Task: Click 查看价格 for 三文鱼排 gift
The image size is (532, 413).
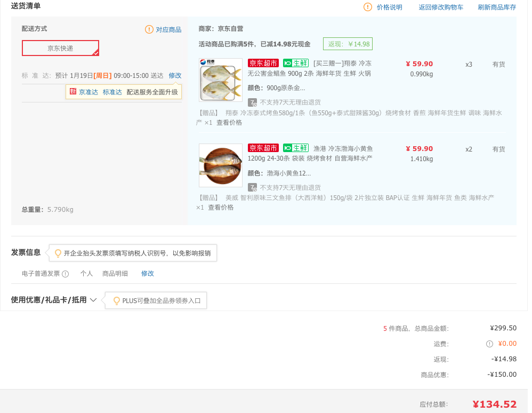Action: click(221, 208)
